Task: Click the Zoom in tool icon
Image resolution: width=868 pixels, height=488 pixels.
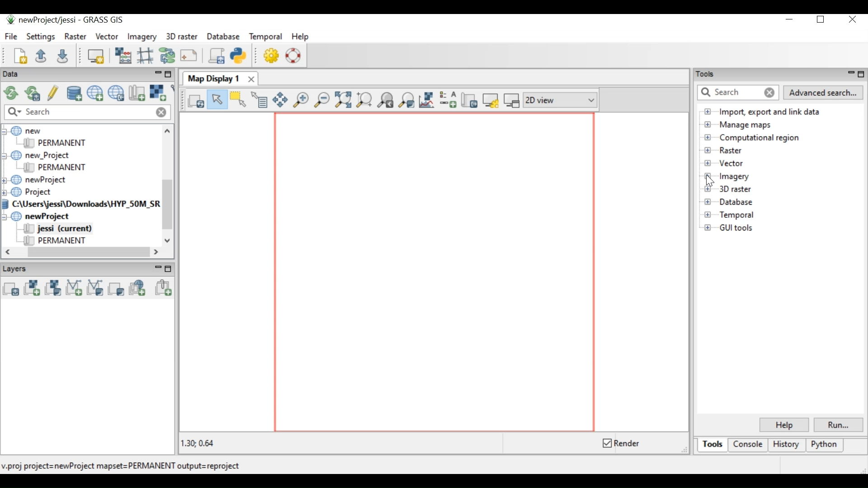Action: pyautogui.click(x=301, y=100)
